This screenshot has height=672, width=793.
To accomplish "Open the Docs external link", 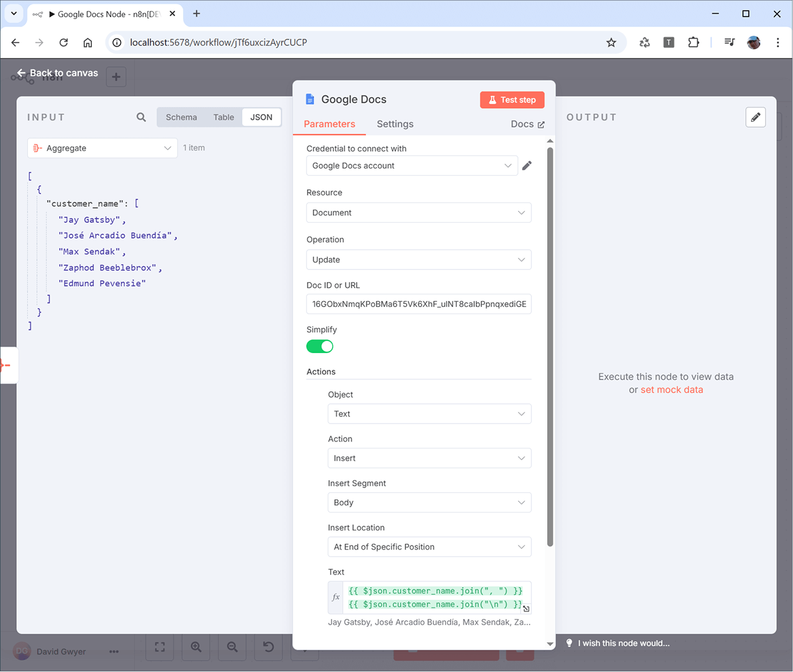I will 528,124.
